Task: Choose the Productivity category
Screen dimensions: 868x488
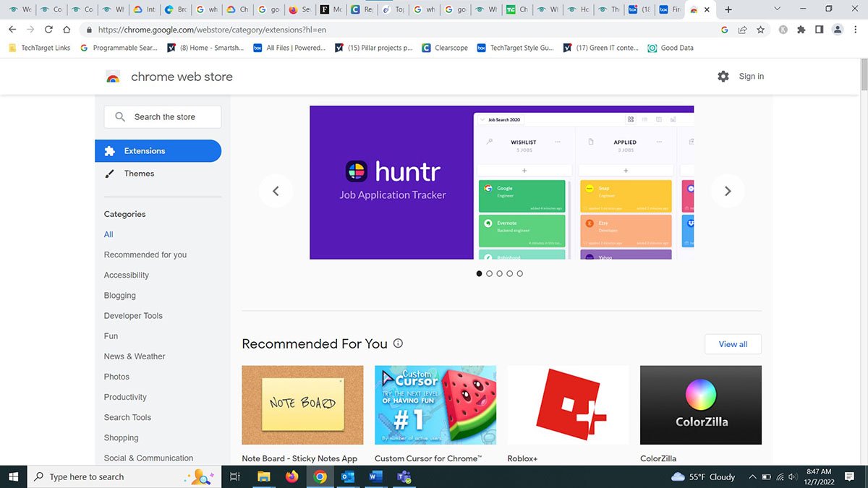Action: tap(125, 397)
